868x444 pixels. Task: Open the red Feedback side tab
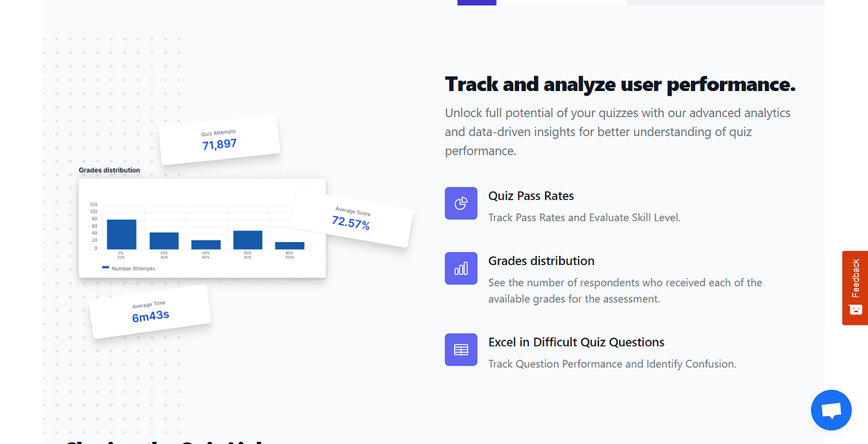point(855,288)
